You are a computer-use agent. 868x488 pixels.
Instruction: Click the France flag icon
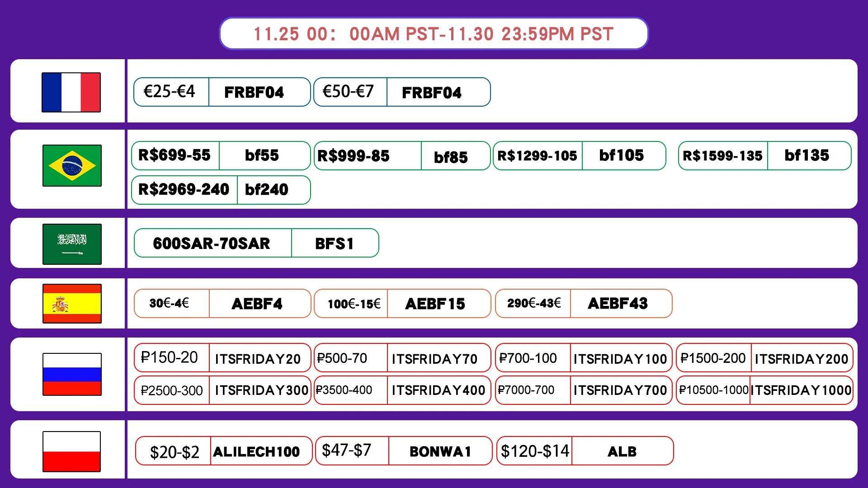(71, 92)
